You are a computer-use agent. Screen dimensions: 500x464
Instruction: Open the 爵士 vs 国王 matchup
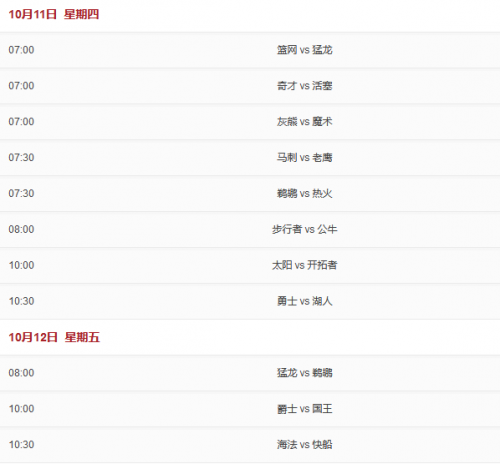click(x=305, y=409)
